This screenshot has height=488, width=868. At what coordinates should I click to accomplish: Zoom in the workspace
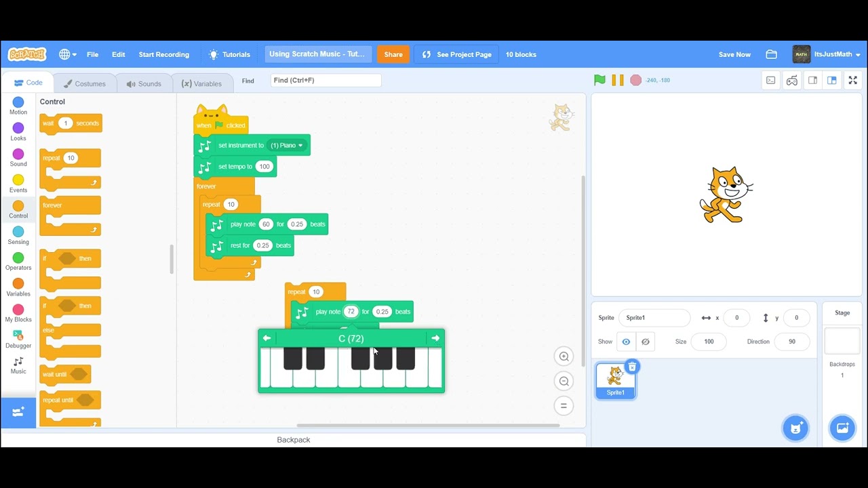564,357
